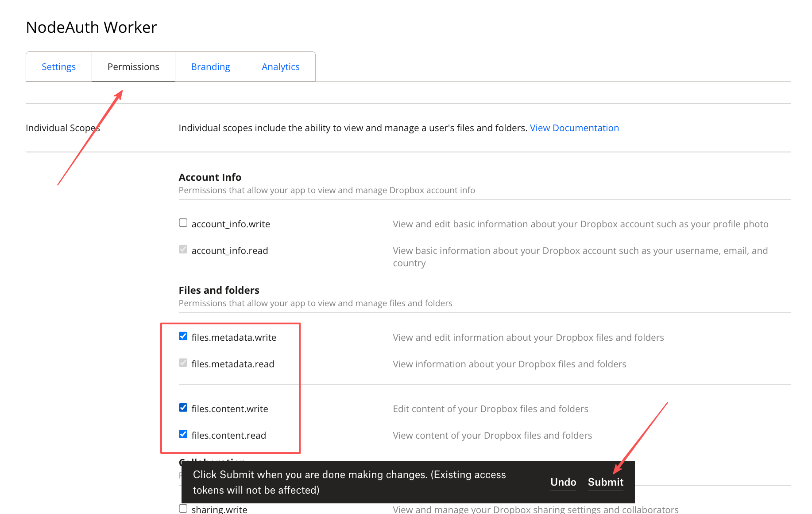812x514 pixels.
Task: Click the 'Click Submit when you are done' message
Action: (349, 482)
